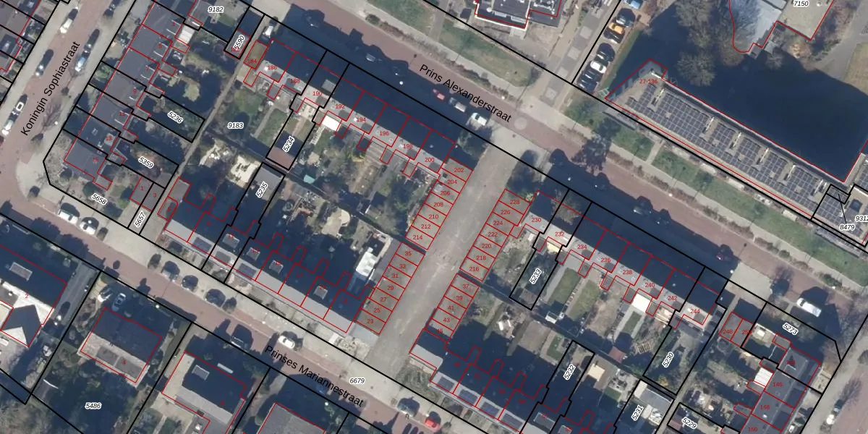This screenshot has width=868, height=434.
Task: Select parcel label 5234
Action: [x=289, y=143]
